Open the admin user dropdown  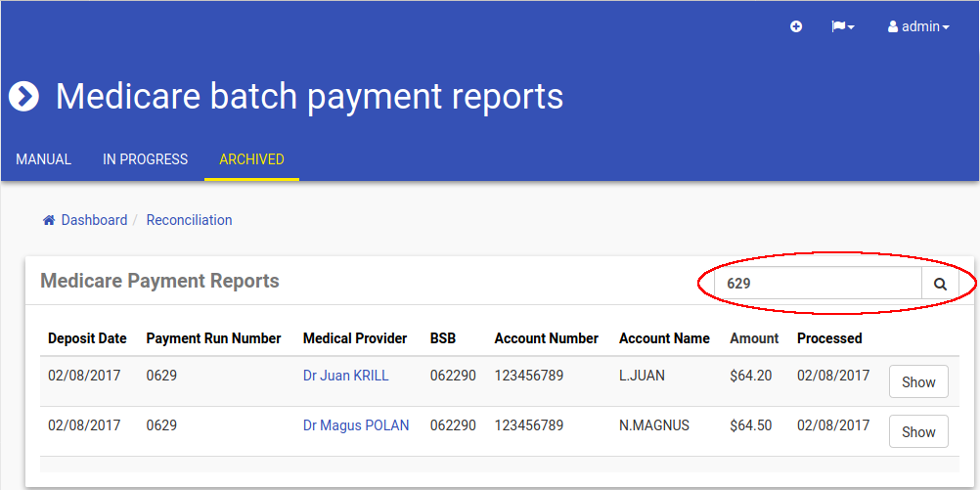point(918,26)
